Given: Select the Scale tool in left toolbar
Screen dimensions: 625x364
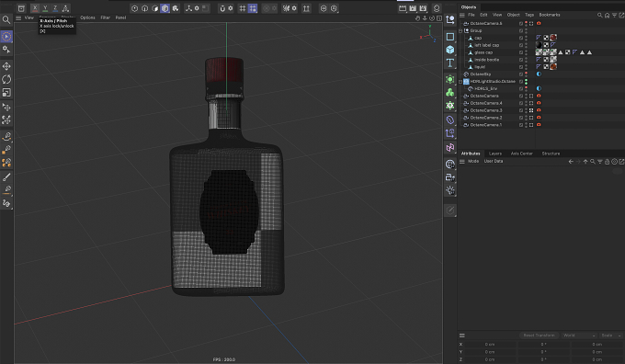Looking at the screenshot, I should point(6,93).
